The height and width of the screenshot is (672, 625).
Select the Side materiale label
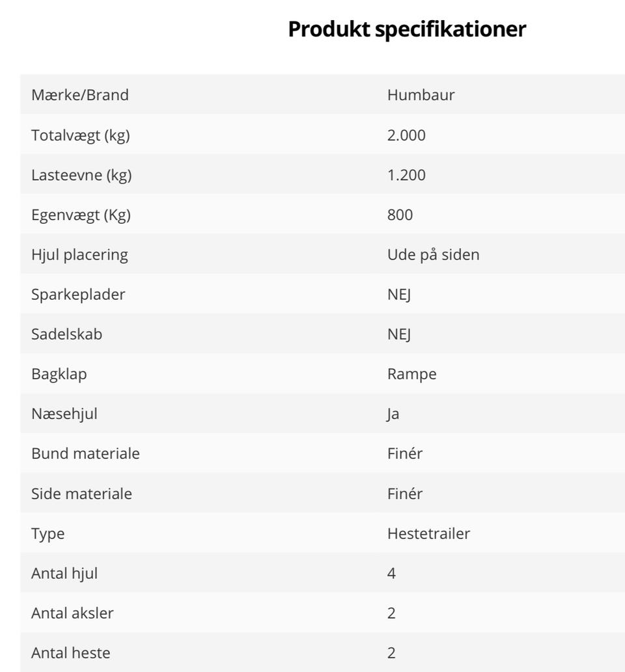[x=81, y=494]
